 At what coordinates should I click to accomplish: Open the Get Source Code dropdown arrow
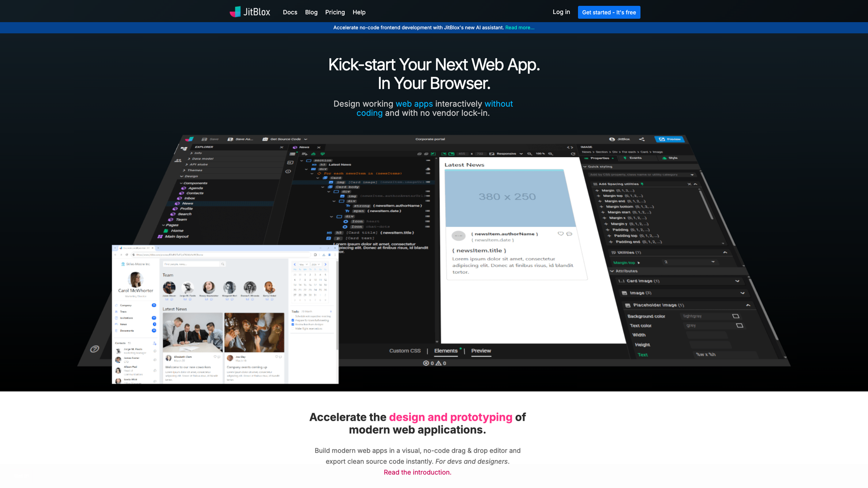tap(306, 139)
